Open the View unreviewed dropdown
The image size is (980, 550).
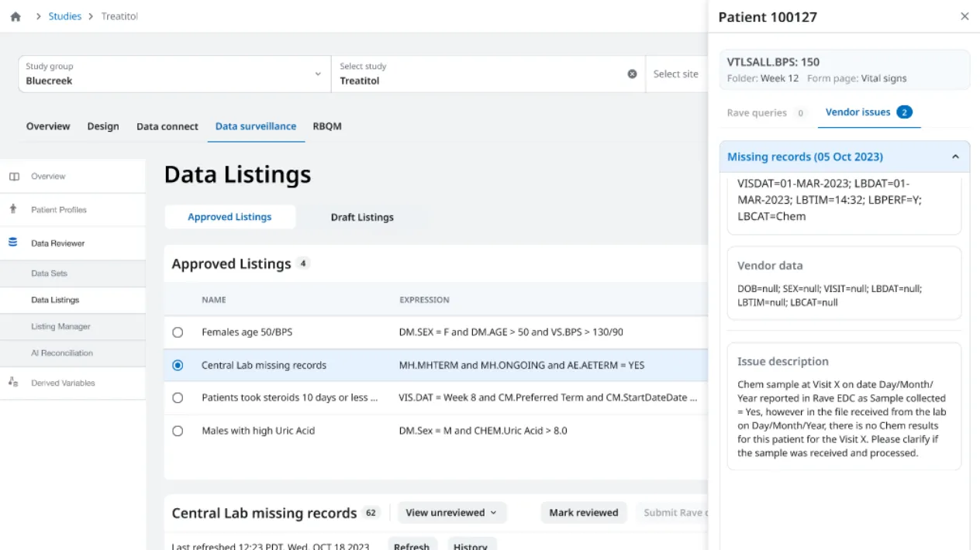click(x=452, y=512)
